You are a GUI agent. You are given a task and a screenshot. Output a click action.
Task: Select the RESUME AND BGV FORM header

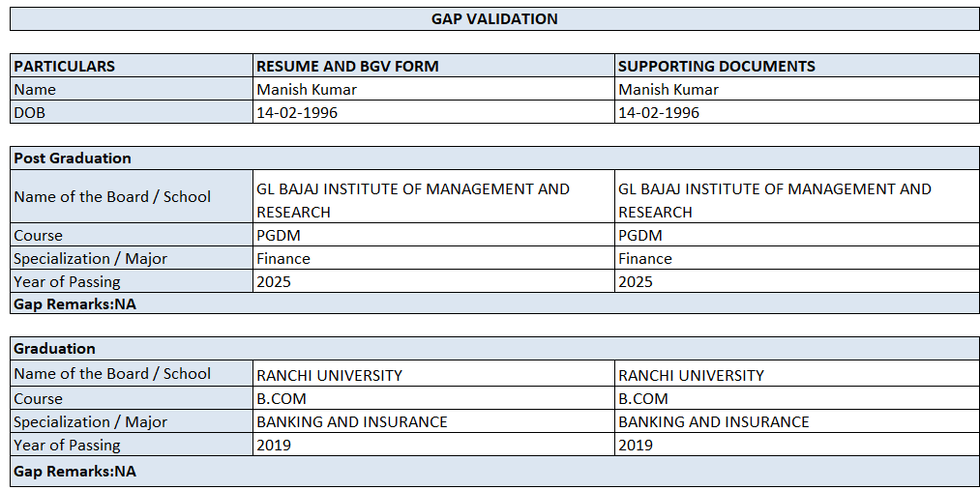click(x=347, y=67)
